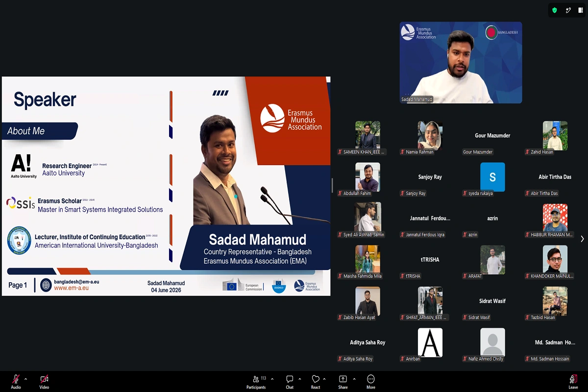
Task: Click Erasmus Mundus Association logo on orange banner
Action: 291,118
